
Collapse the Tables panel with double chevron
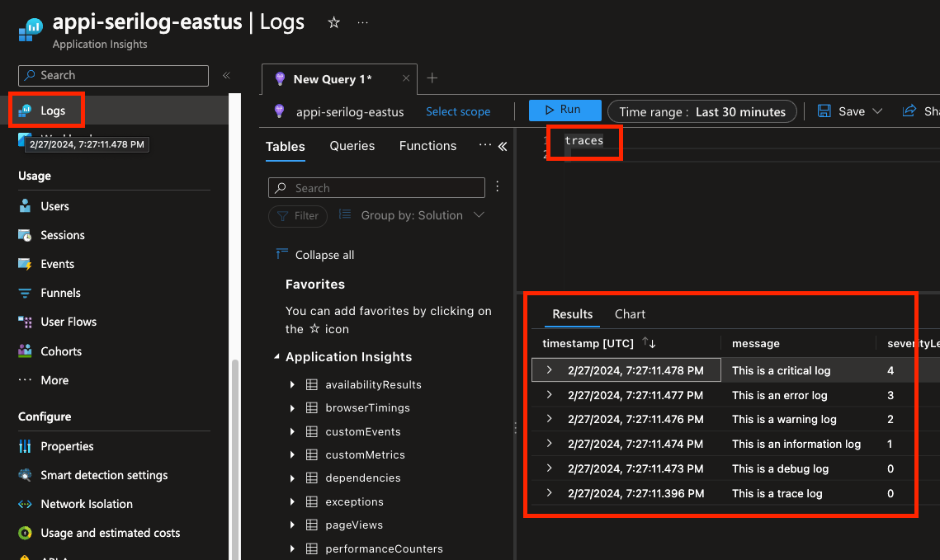coord(503,147)
